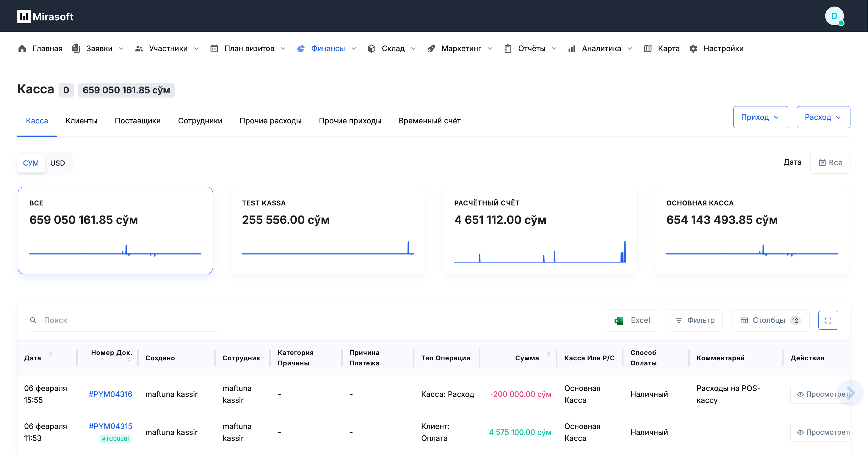This screenshot has width=868, height=454.
Task: Open the Временный счёт tab
Action: (x=429, y=121)
